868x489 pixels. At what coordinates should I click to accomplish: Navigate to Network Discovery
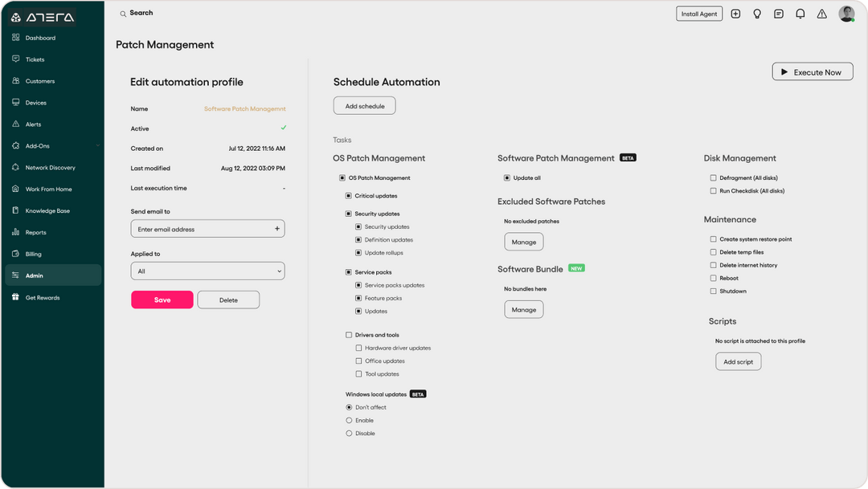click(x=50, y=167)
